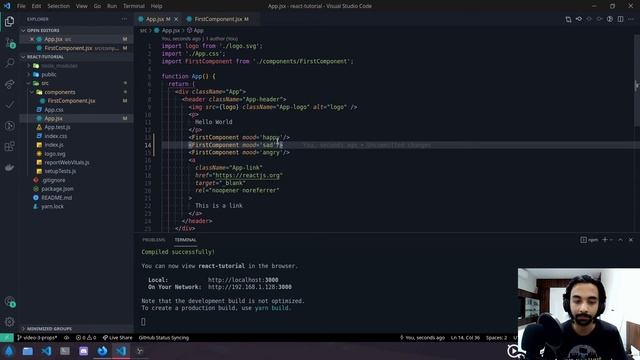This screenshot has width=640, height=360.
Task: Open the Explorer view in activity bar
Action: pos(9,21)
